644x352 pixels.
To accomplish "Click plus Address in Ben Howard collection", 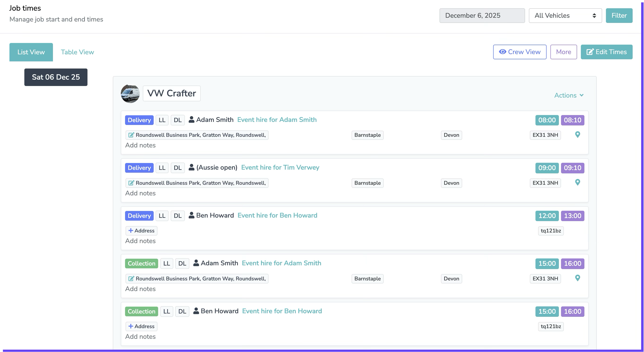I will [141, 326].
